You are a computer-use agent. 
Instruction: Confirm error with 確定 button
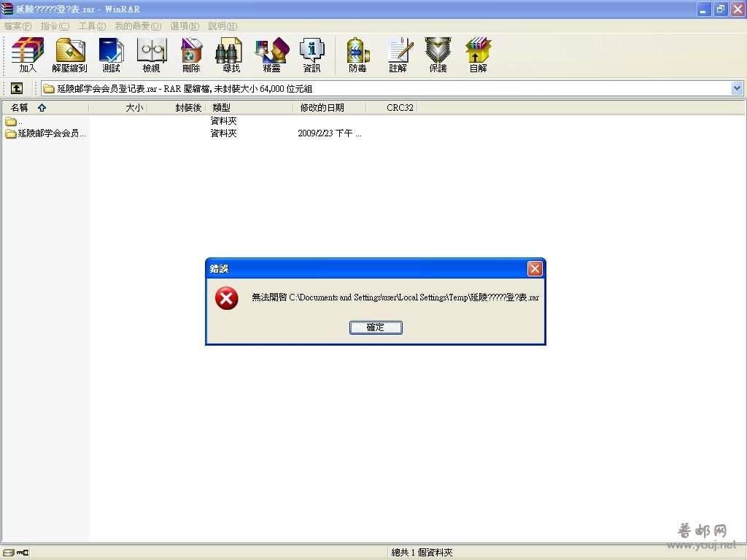coord(376,327)
